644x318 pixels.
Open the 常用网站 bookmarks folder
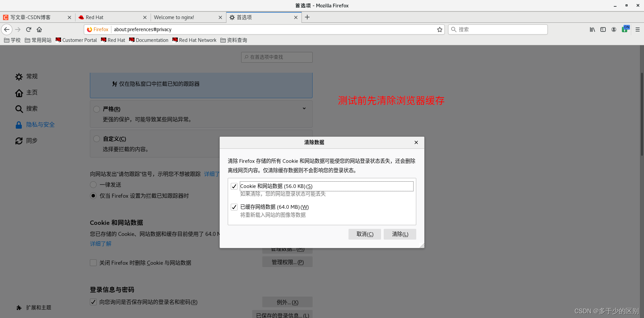point(38,40)
